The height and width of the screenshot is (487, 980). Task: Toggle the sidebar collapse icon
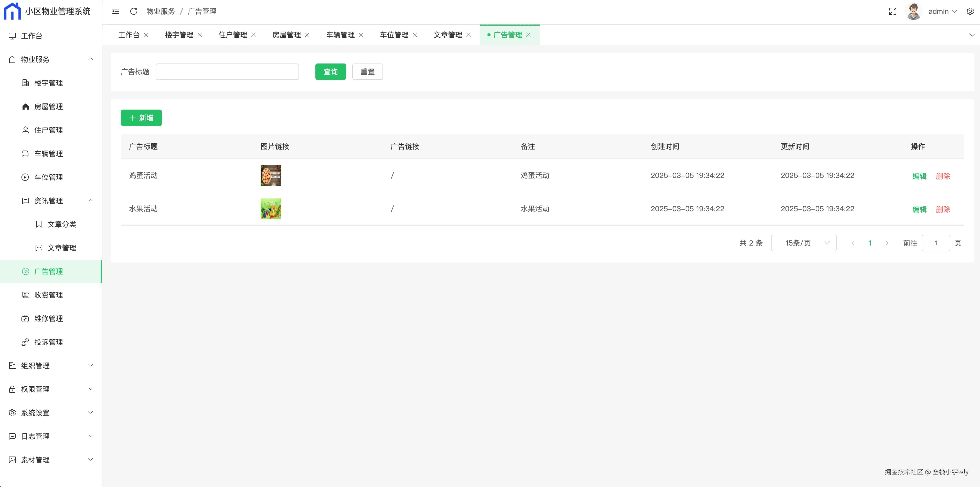coord(116,12)
